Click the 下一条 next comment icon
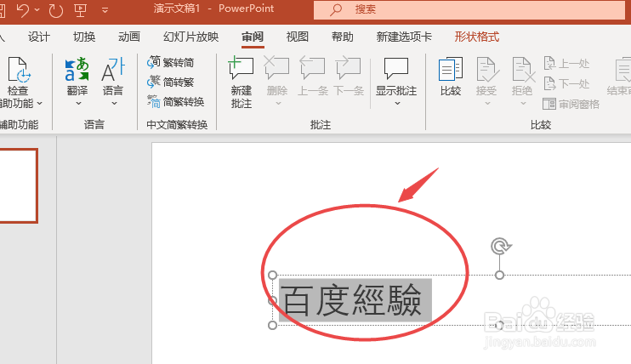631x364 pixels. coord(349,68)
